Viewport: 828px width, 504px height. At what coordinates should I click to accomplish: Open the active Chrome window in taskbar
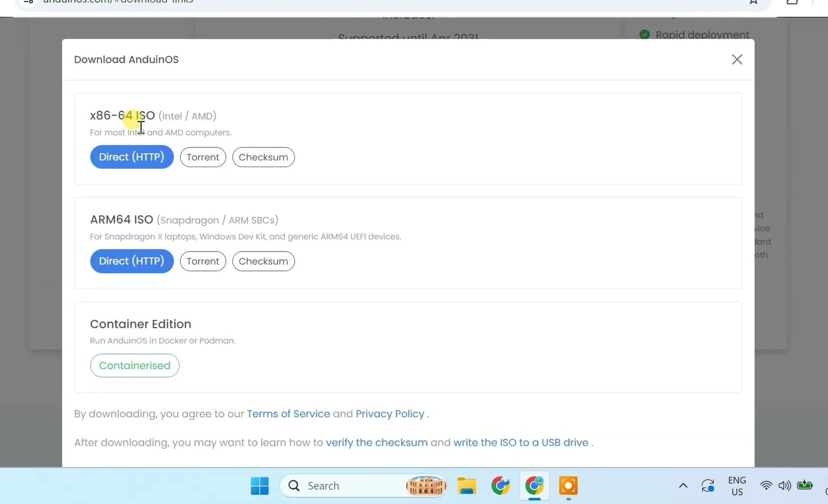(535, 486)
